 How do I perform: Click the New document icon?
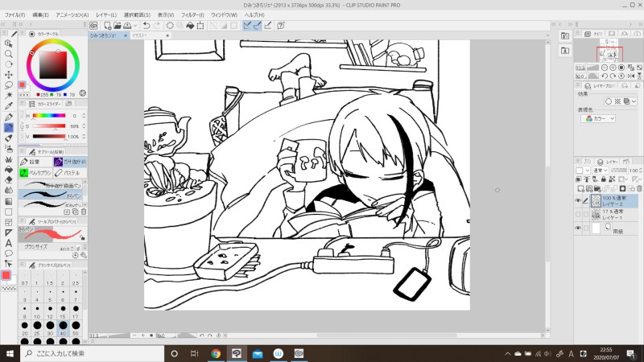coord(107,26)
